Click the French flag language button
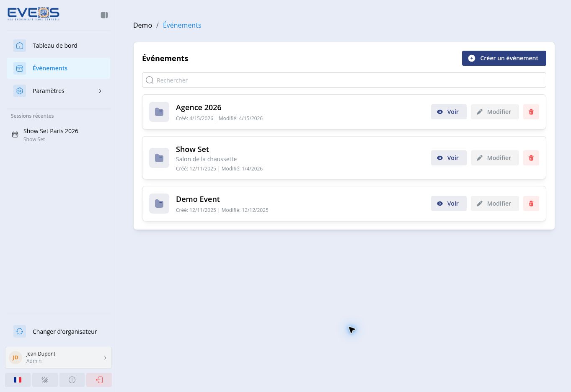571x392 pixels. 18,380
